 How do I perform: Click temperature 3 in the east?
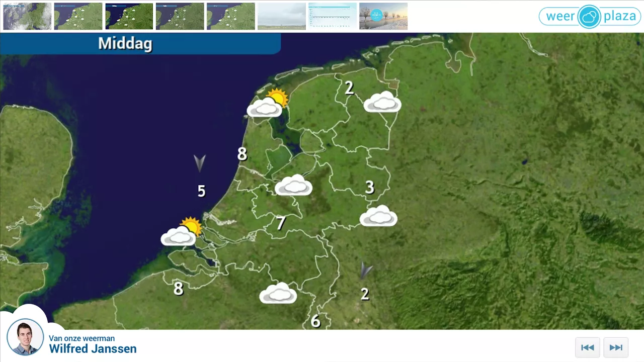[x=370, y=188]
